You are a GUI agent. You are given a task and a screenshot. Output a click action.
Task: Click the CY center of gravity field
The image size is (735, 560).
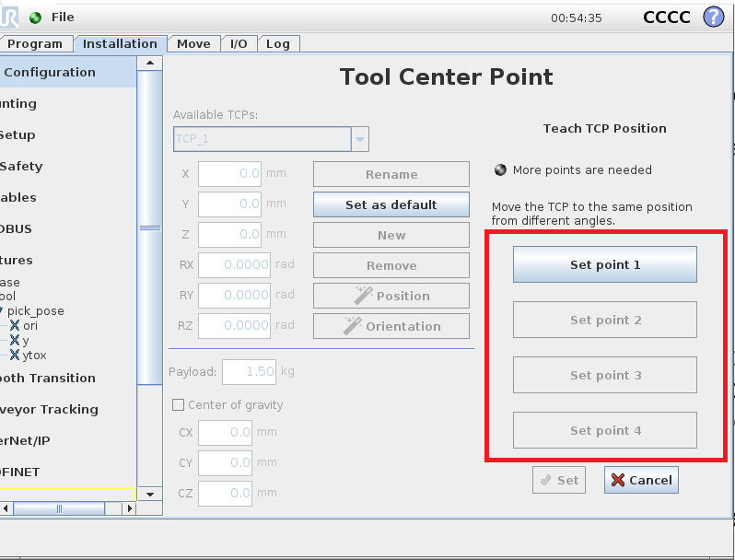click(225, 463)
